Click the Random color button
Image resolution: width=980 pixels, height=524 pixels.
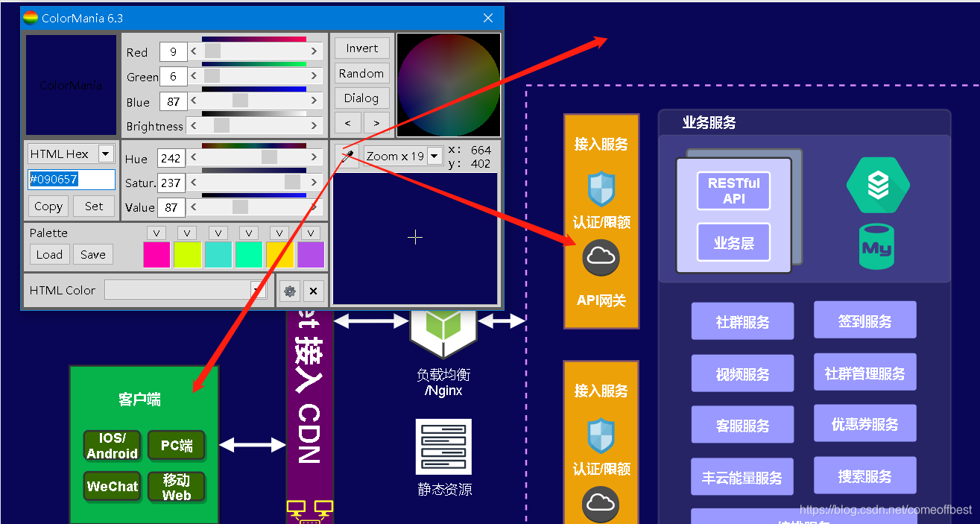[x=362, y=73]
